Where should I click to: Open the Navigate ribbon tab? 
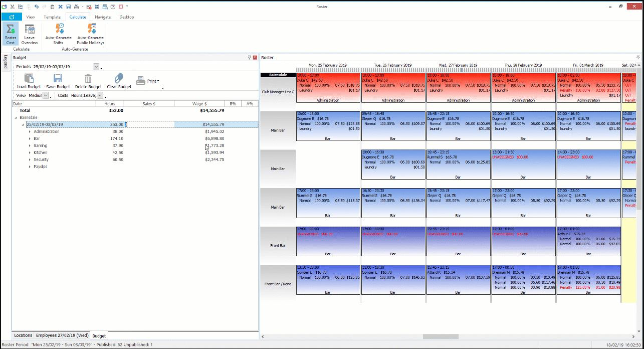103,17
